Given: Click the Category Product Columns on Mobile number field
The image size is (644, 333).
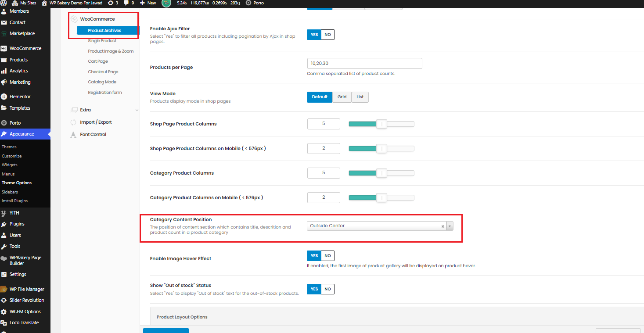Looking at the screenshot, I should [324, 197].
